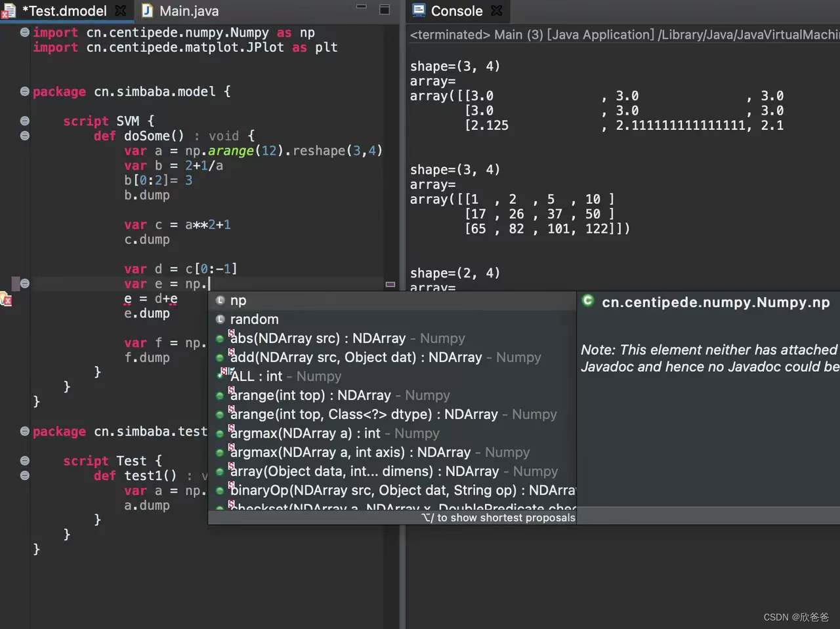The height and width of the screenshot is (629, 840).
Task: Choose array(Object data, int... dimens) proposal
Action: [392, 472]
